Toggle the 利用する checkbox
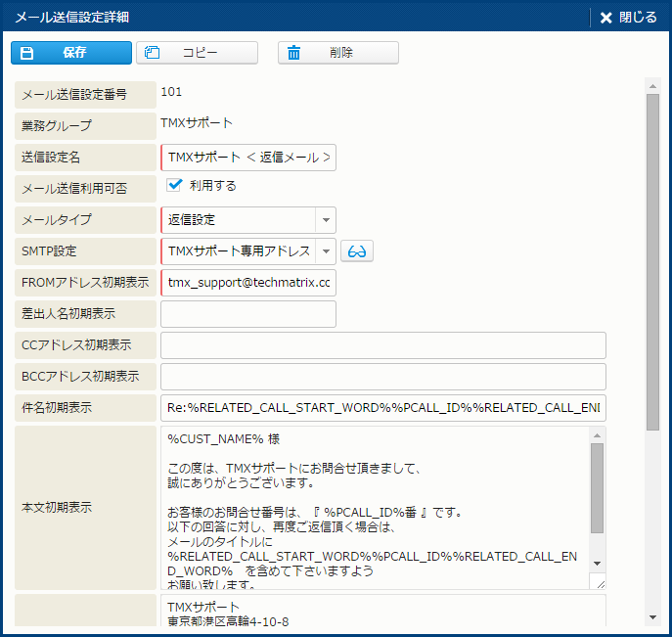The image size is (672, 637). 175,185
